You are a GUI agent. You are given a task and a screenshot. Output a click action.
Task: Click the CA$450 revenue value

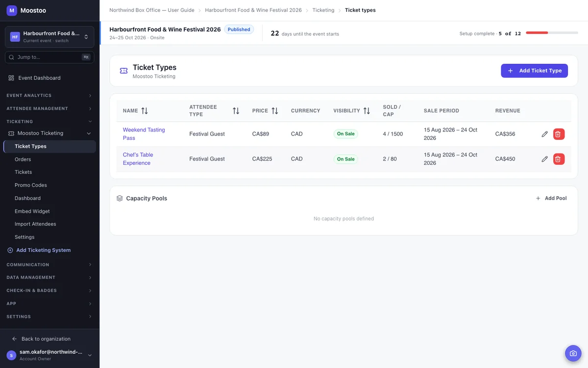505,159
